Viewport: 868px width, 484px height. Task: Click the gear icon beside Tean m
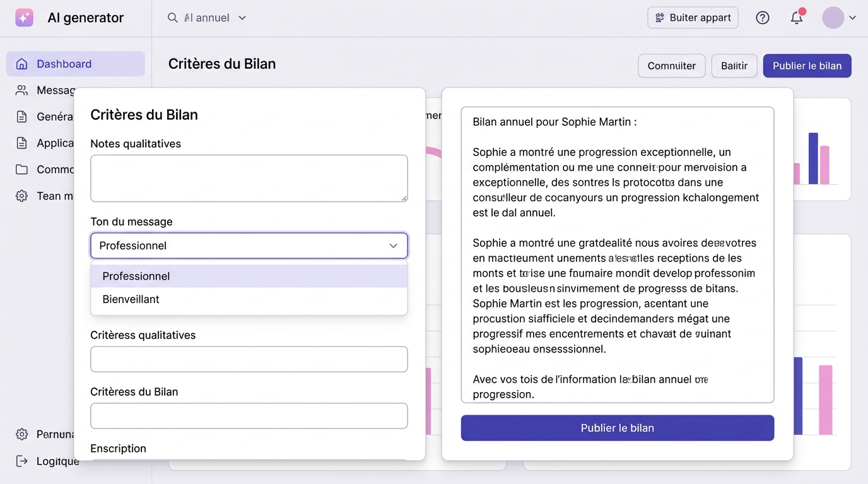click(22, 196)
